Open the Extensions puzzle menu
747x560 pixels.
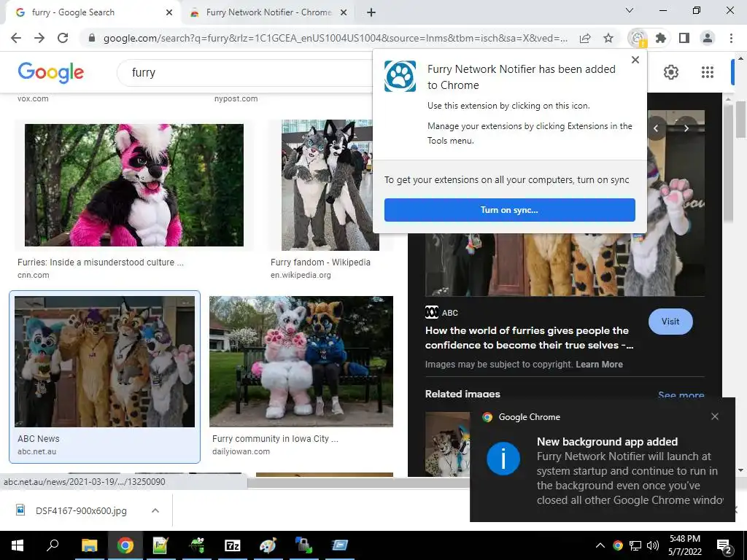coord(661,38)
